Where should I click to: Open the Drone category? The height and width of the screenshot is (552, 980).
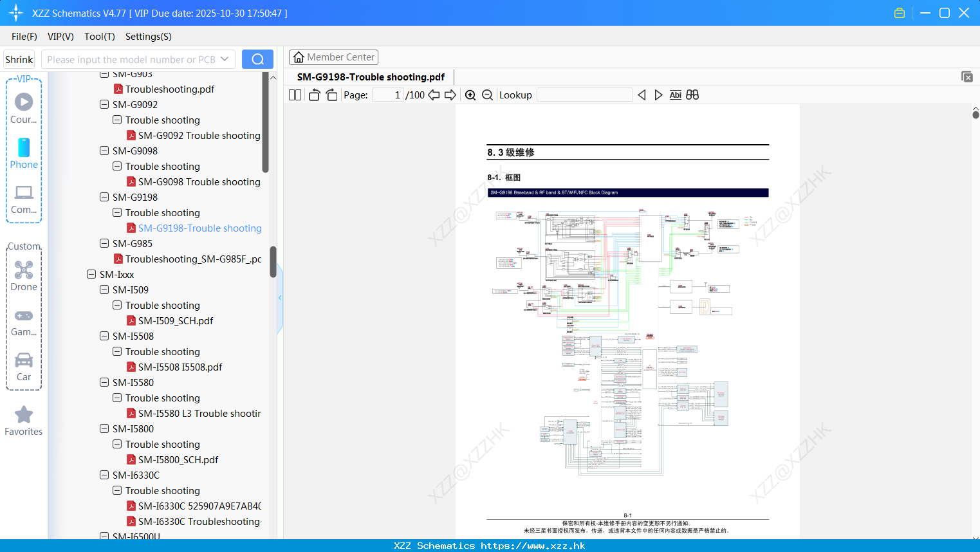tap(24, 276)
